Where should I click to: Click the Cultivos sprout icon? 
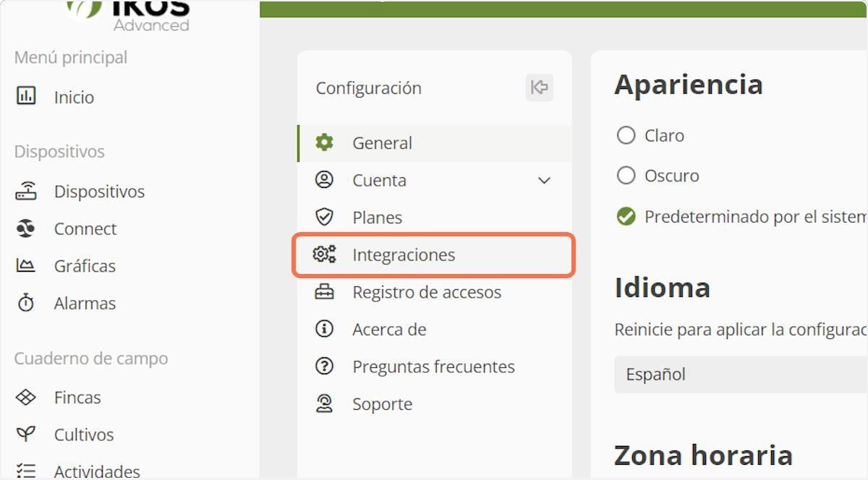[x=26, y=434]
